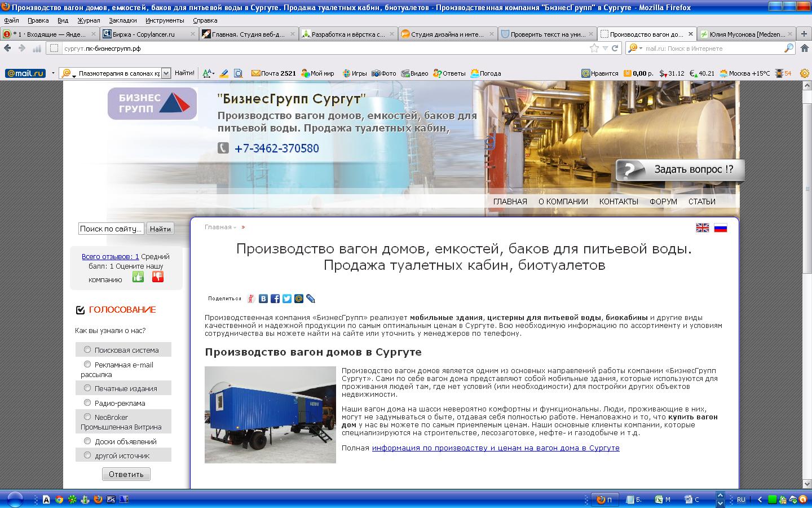
Task: Open the text size tool on the mail.ru toolbar
Action: 208,73
